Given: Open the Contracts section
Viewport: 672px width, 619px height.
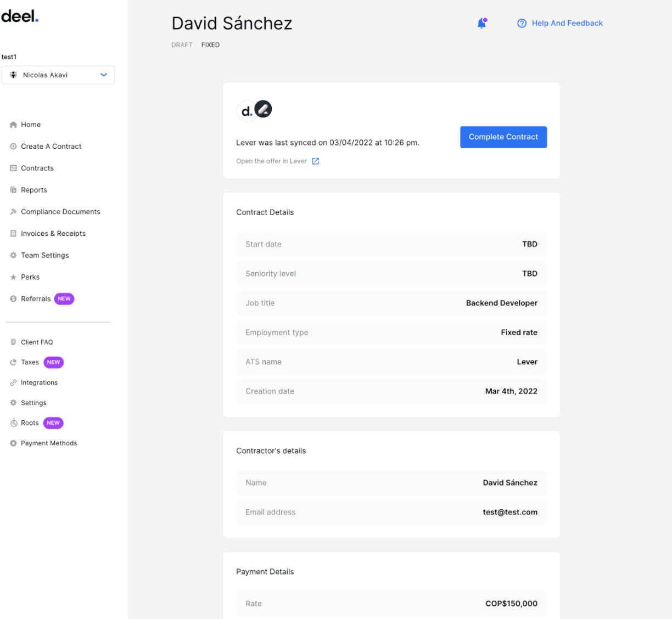Looking at the screenshot, I should 37,168.
